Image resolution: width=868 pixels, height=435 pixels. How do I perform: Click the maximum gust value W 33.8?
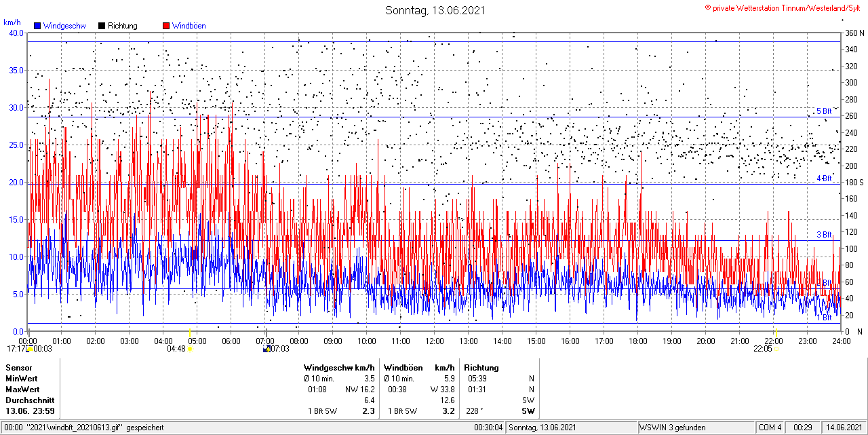(442, 390)
